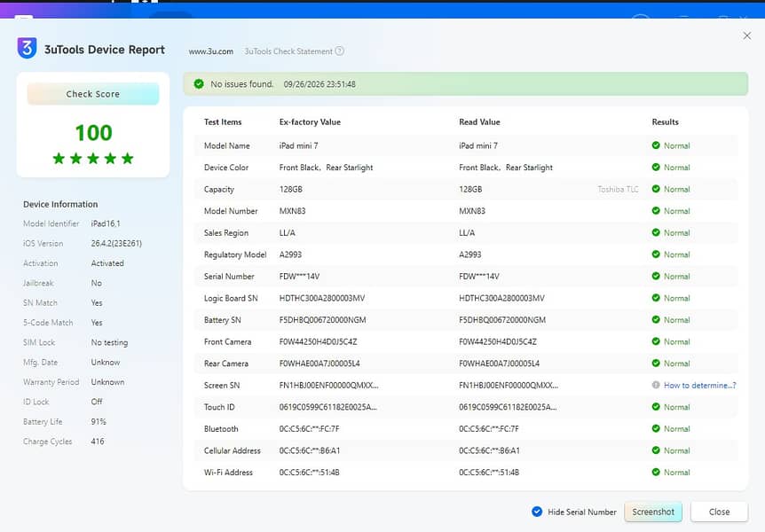The width and height of the screenshot is (765, 532).
Task: Click the Ex-factory Front Camera serial F0W44250H4D0J5C4Z
Action: click(x=318, y=342)
